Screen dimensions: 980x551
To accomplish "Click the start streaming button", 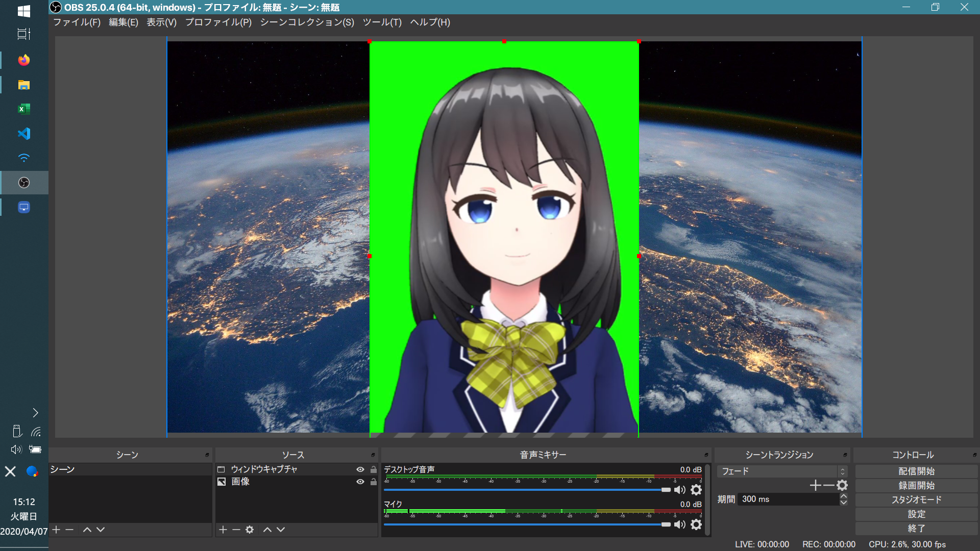I will pyautogui.click(x=916, y=471).
